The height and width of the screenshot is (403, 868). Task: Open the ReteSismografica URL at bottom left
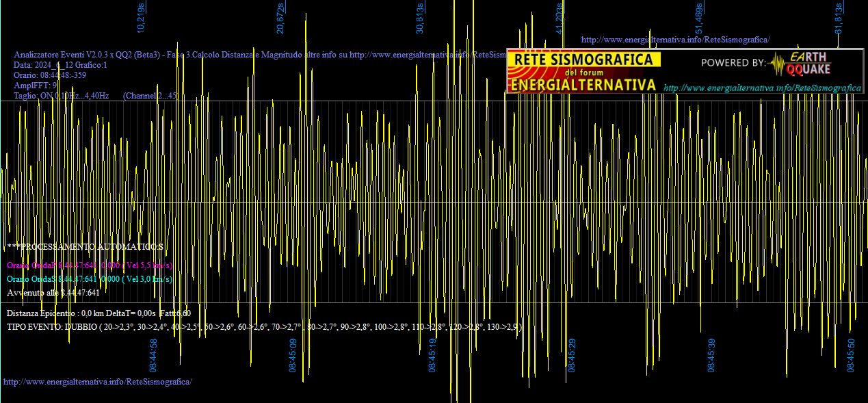click(98, 381)
